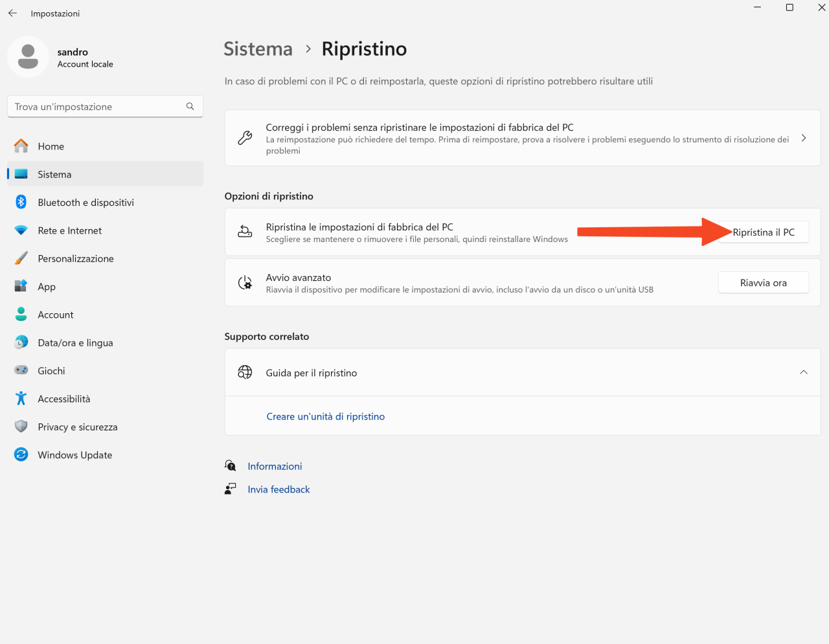The image size is (829, 644).
Task: Click the reset PC icon
Action: 245,232
